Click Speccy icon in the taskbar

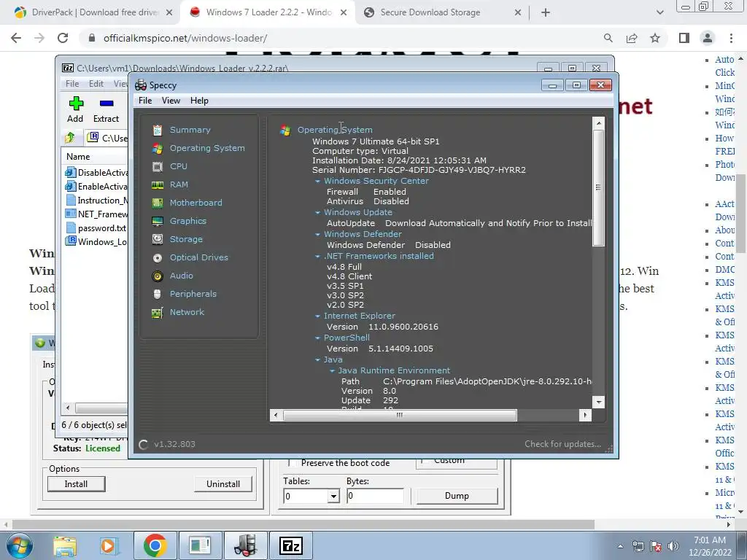click(246, 545)
